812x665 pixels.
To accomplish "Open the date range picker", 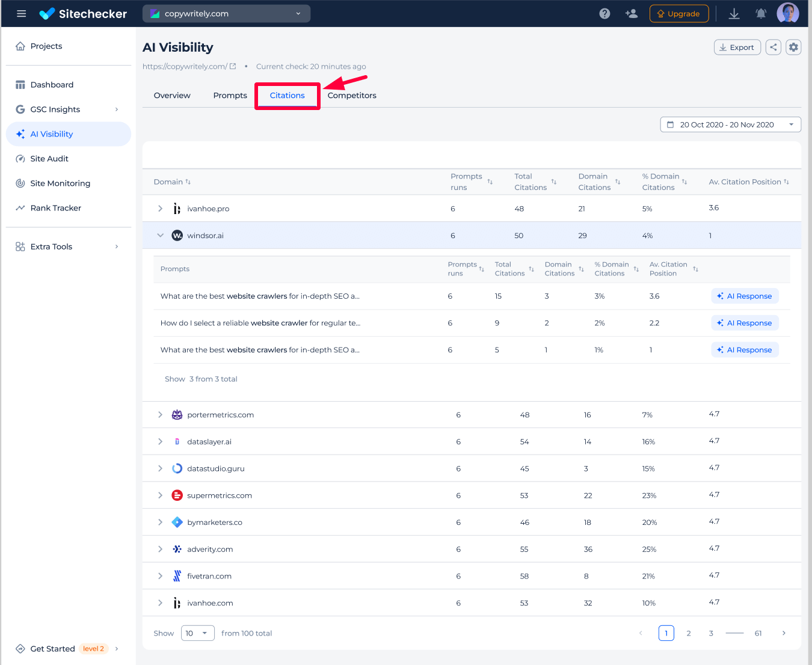I will (730, 124).
